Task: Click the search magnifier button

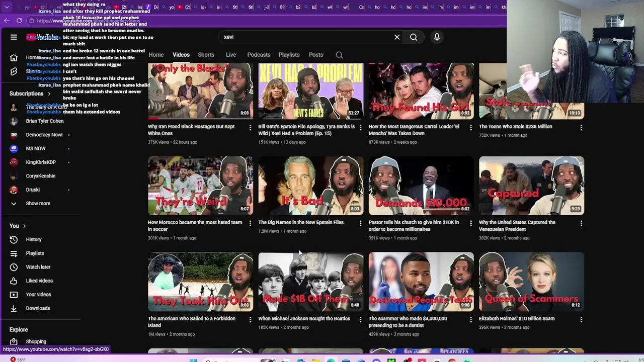Action: pyautogui.click(x=414, y=37)
